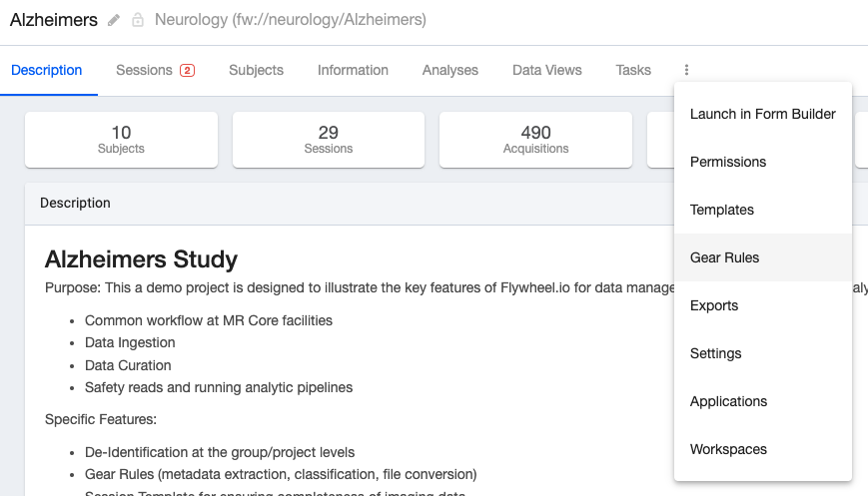Open the Data Views tab

click(x=547, y=70)
